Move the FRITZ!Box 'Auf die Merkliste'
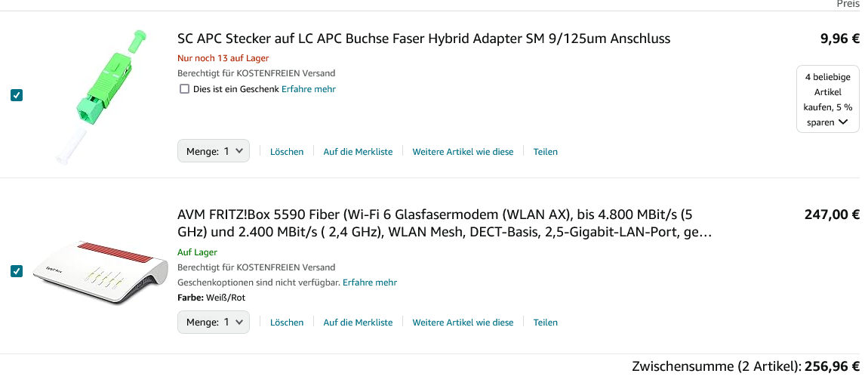Image resolution: width=868 pixels, height=392 pixels. click(x=358, y=323)
